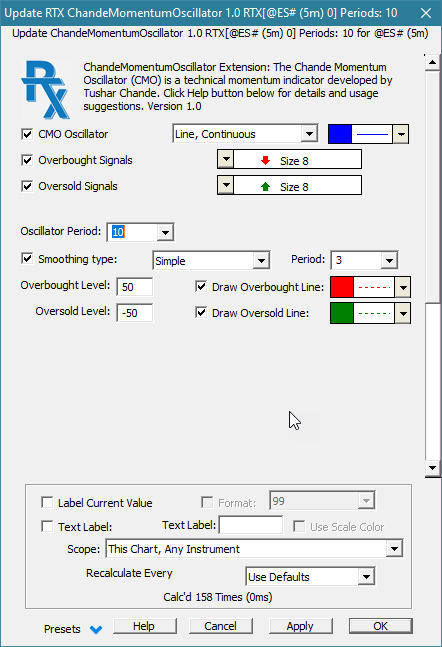Open Recalculate Every Use Defaults dropdown
The height and width of the screenshot is (647, 442).
coord(366,577)
